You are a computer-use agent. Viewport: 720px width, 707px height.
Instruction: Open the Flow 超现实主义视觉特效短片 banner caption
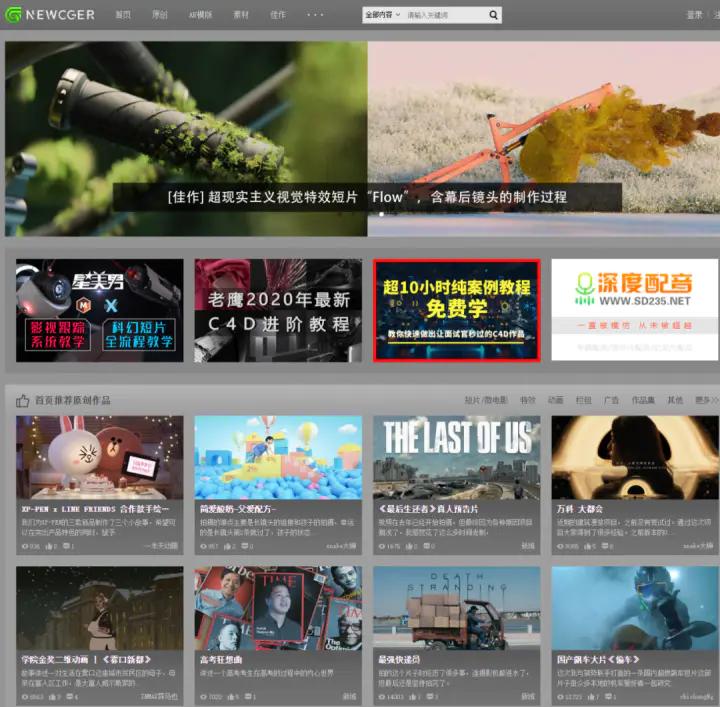coord(367,197)
